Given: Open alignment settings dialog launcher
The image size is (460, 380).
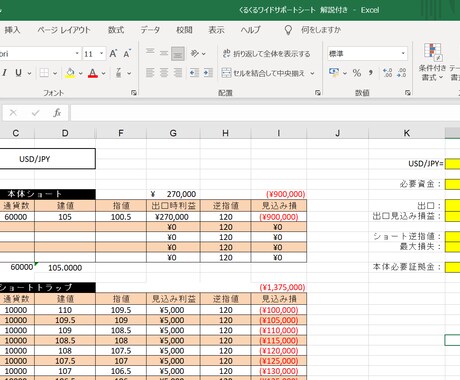Looking at the screenshot, I should tap(318, 93).
